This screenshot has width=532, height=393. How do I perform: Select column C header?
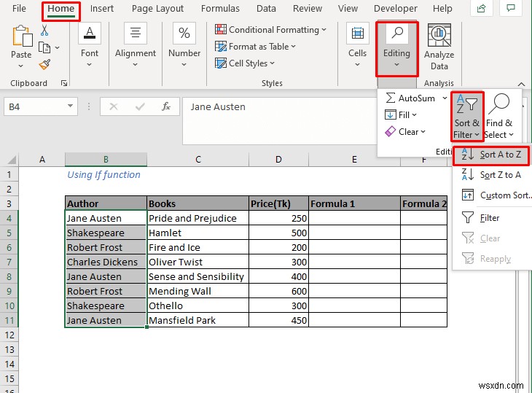click(197, 159)
